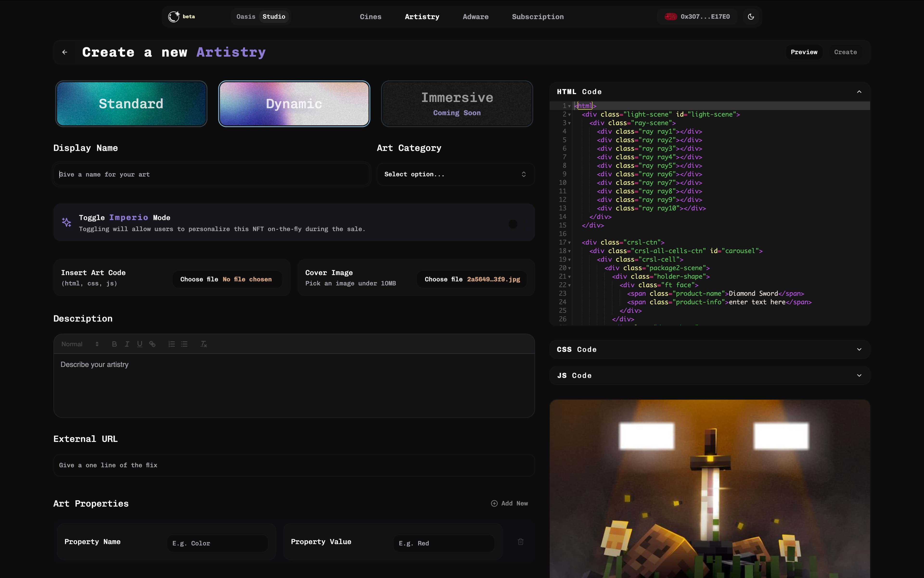Click the beta label by the logo
924x578 pixels.
[x=189, y=16]
